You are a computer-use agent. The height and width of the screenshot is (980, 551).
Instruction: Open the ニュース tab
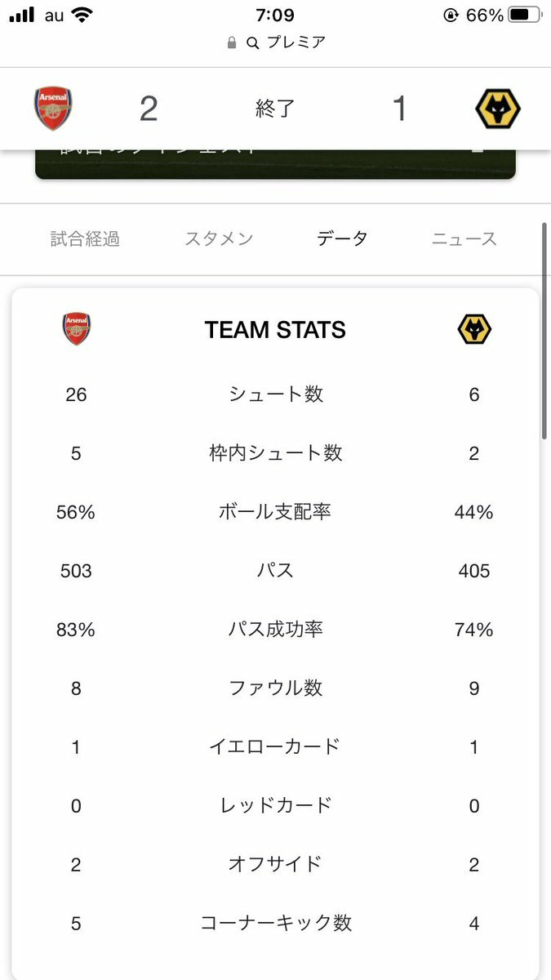click(464, 238)
